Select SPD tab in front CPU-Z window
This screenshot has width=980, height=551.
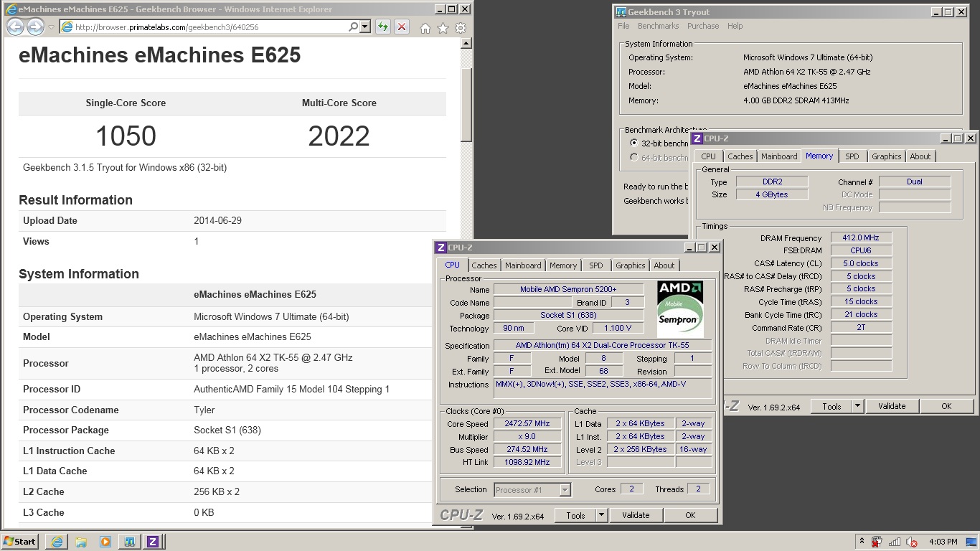[x=595, y=265]
